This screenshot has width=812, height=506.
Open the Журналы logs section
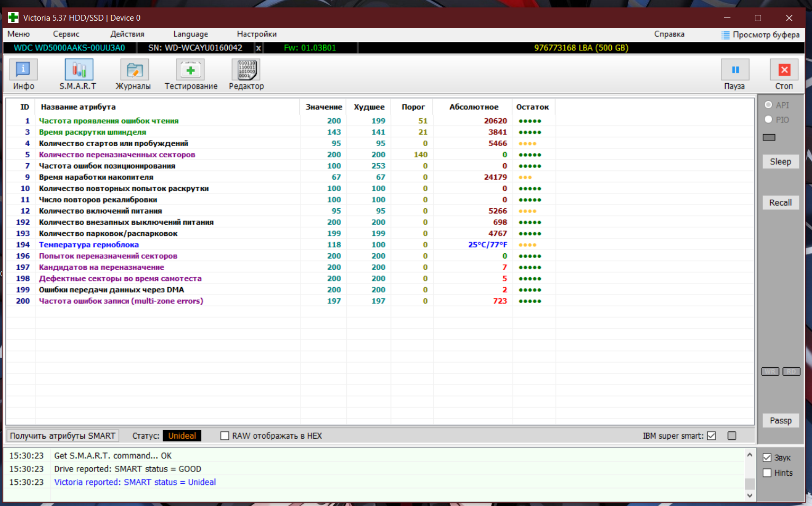133,75
